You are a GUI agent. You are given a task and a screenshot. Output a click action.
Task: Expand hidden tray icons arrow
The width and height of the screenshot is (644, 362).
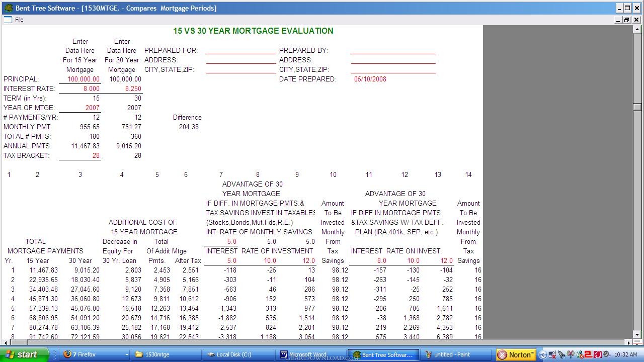[x=543, y=355]
